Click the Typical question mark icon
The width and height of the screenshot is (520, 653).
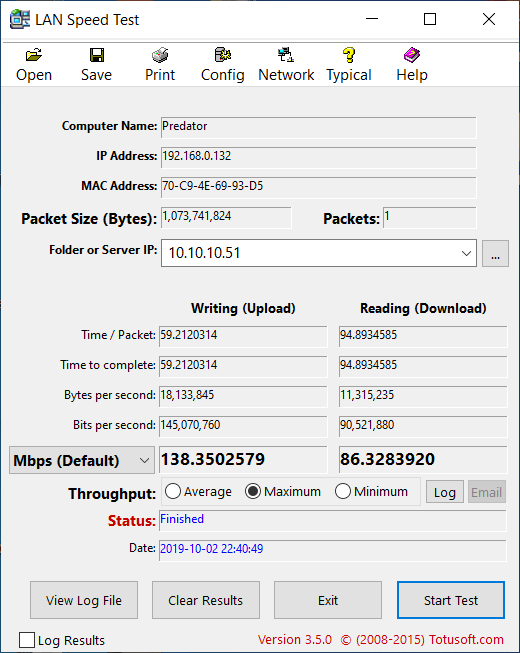tap(349, 55)
